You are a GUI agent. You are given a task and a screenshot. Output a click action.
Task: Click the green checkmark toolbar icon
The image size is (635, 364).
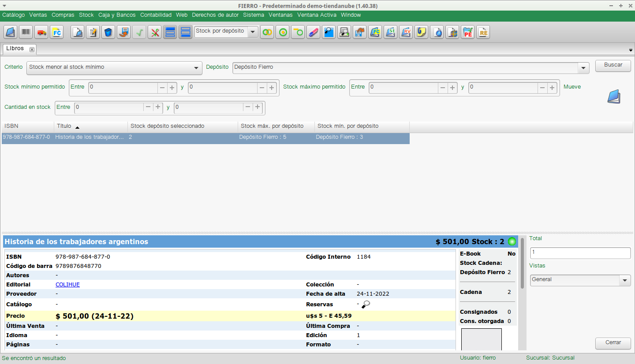139,32
